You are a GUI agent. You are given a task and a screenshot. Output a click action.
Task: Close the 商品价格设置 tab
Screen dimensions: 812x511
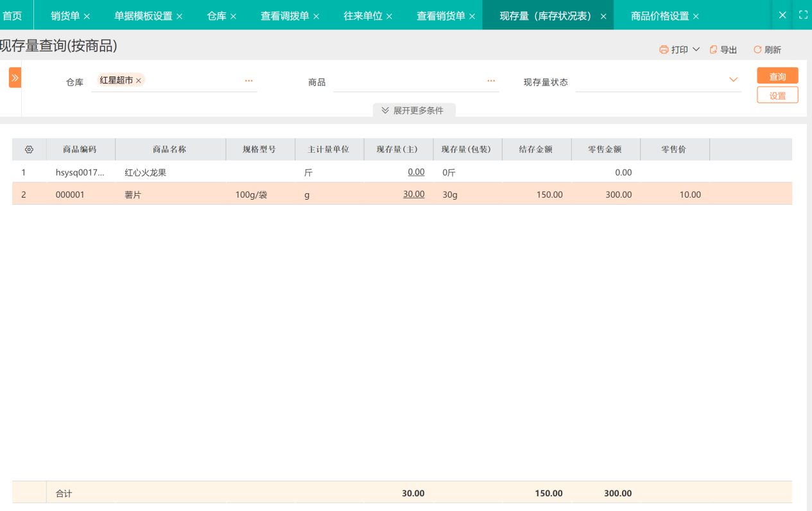[696, 16]
